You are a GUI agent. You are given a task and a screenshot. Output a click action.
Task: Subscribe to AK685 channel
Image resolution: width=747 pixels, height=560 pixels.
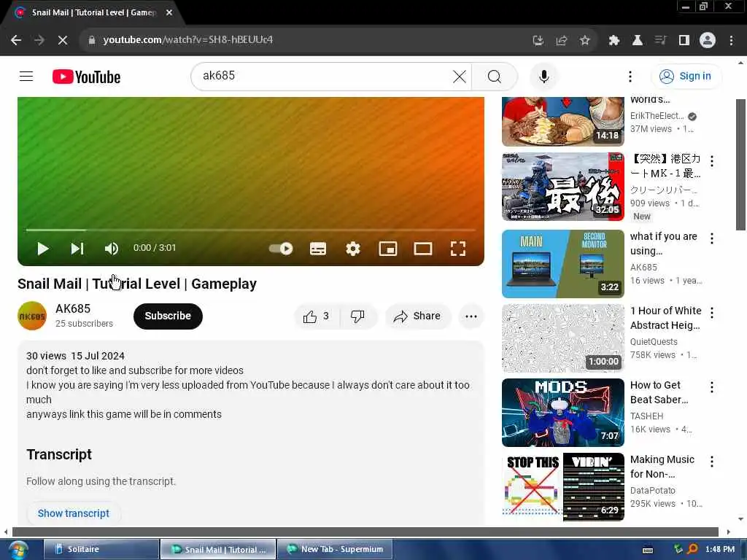pyautogui.click(x=168, y=316)
